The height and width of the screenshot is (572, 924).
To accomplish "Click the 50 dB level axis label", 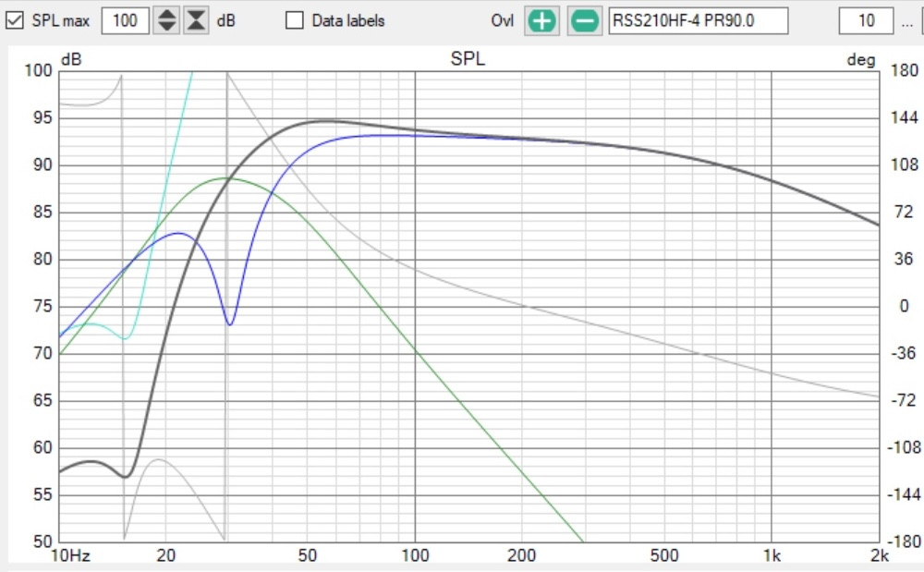I will click(42, 542).
